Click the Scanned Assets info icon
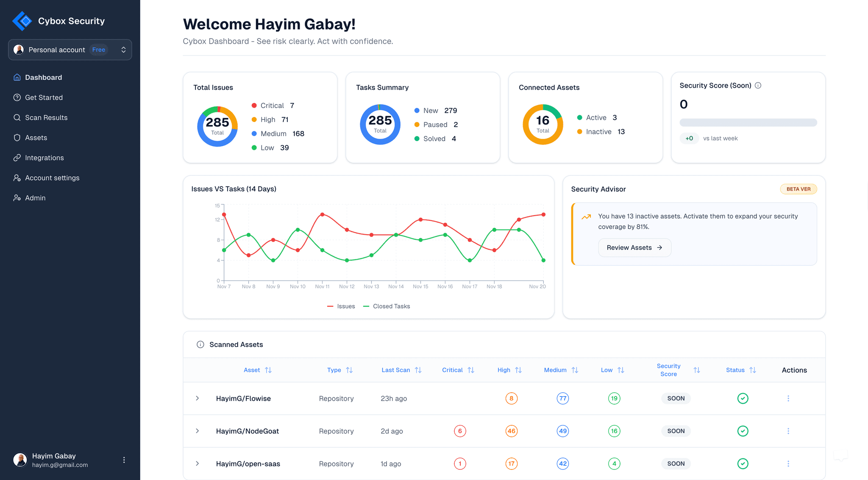Viewport: 868px width, 480px height. [200, 344]
